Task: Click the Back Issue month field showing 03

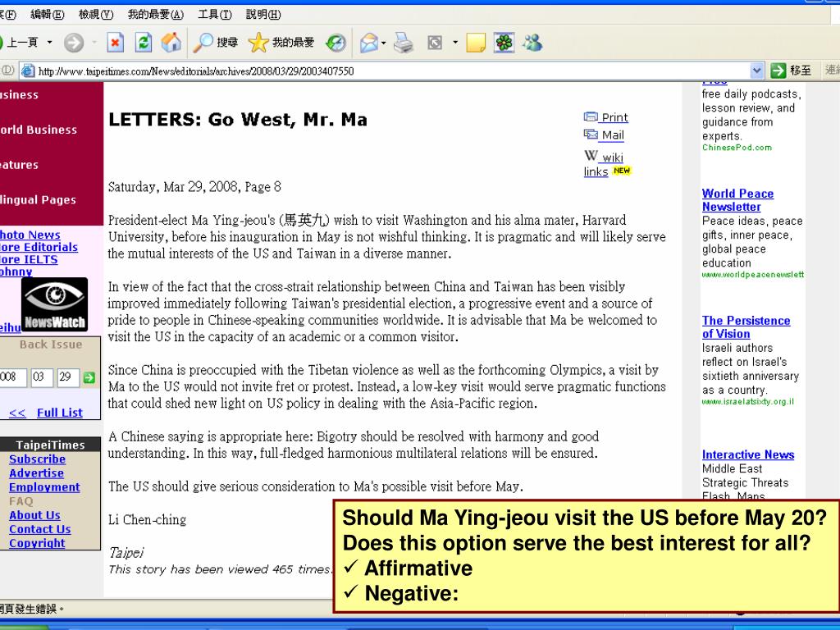Action: pos(41,377)
